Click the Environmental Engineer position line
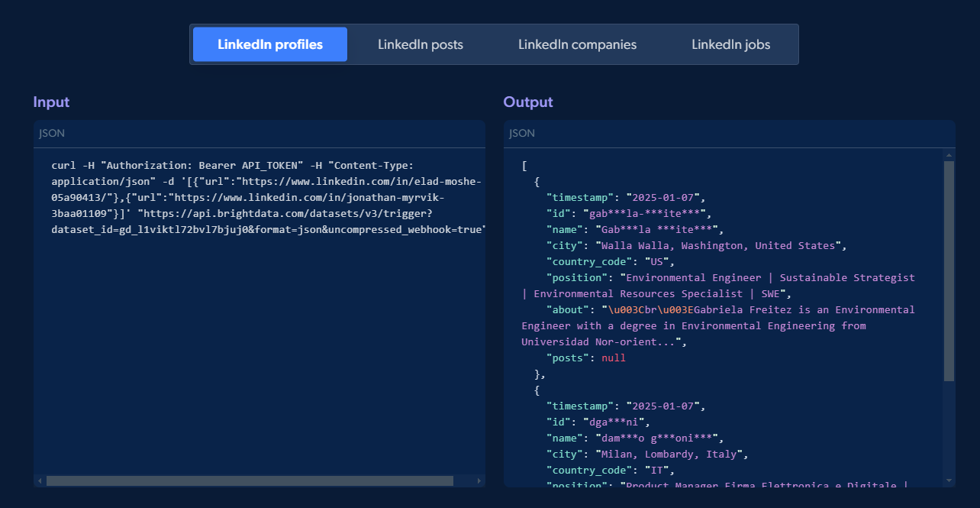The width and height of the screenshot is (980, 508). pos(730,278)
